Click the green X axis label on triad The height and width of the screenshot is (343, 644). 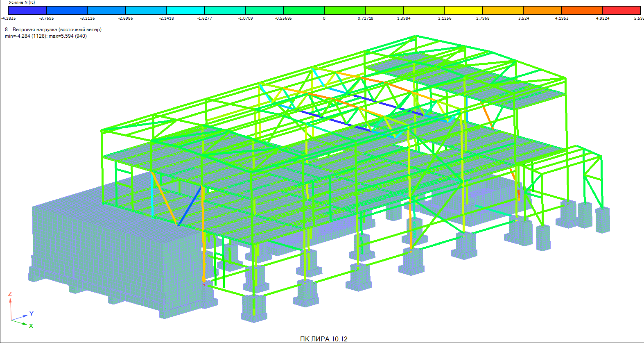point(31,326)
